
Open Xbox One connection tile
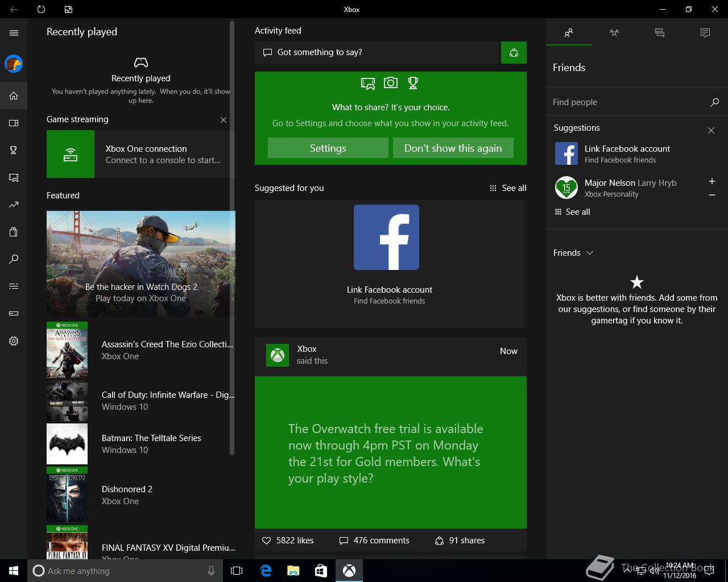click(x=140, y=154)
